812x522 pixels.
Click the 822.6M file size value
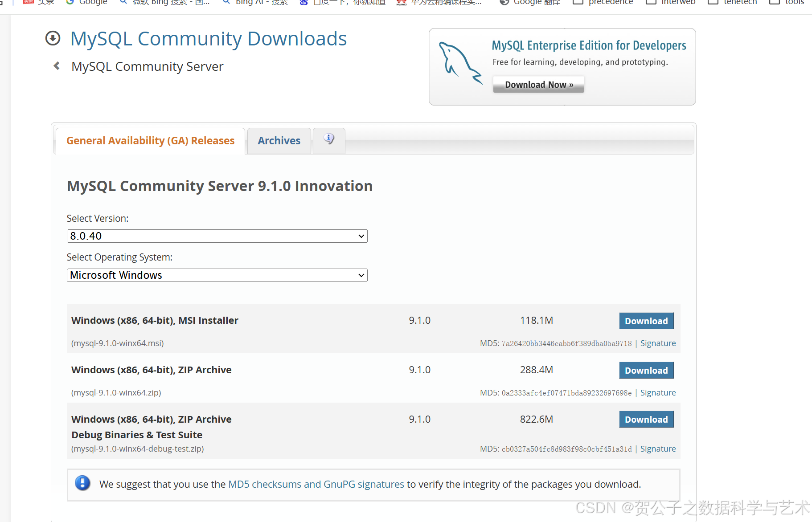coord(537,419)
